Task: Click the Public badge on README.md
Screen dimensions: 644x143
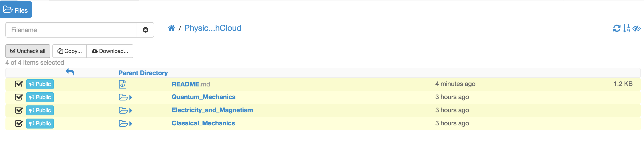Action: coord(40,84)
